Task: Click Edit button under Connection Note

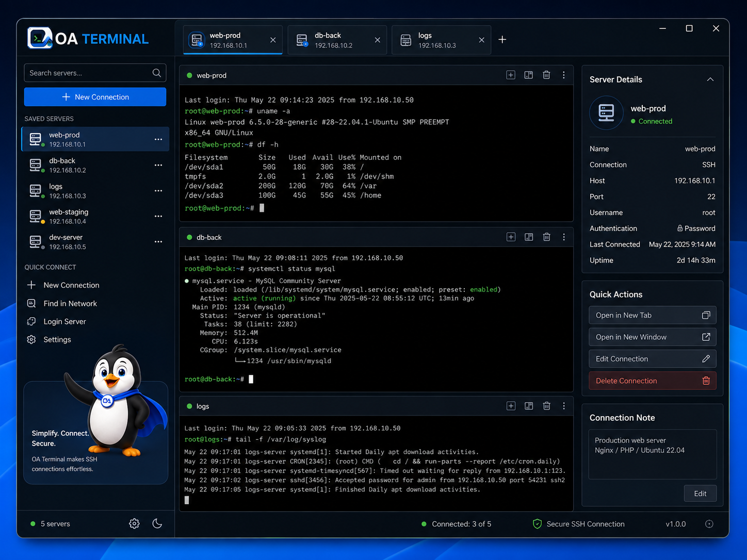Action: pos(700,493)
